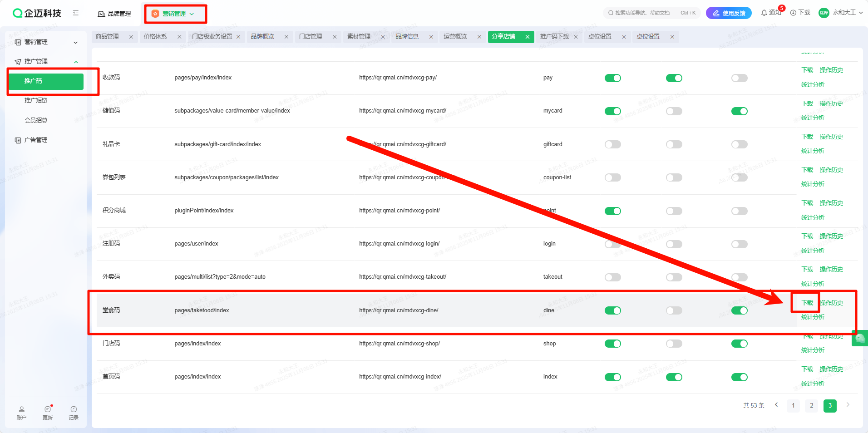Enable the first switch for 礼品卡 row
The image size is (868, 433).
click(x=612, y=144)
